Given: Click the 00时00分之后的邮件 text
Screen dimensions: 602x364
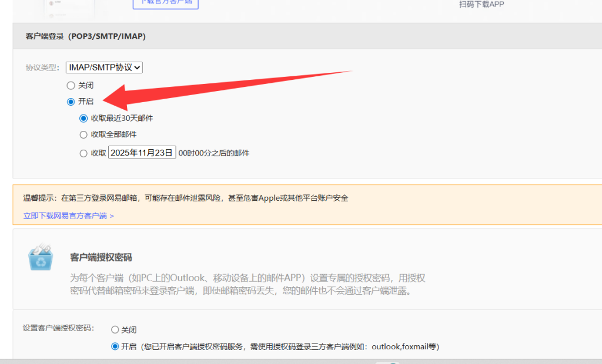Looking at the screenshot, I should point(214,153).
